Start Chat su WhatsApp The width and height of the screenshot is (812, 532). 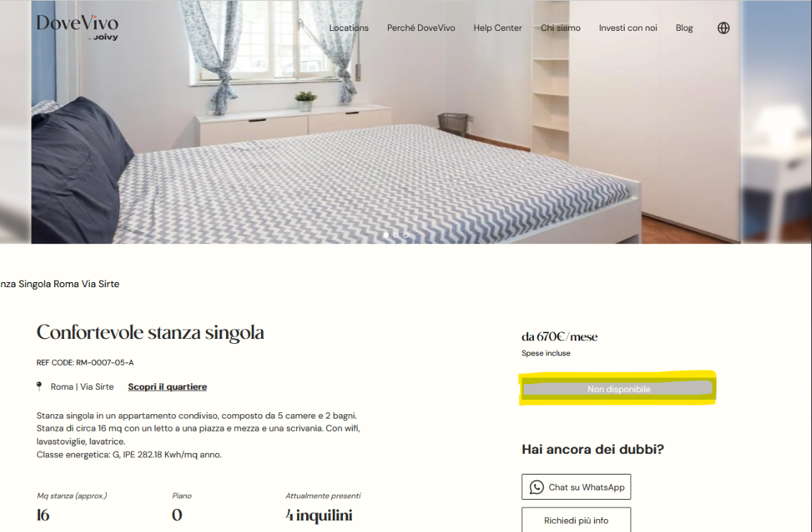(x=577, y=487)
